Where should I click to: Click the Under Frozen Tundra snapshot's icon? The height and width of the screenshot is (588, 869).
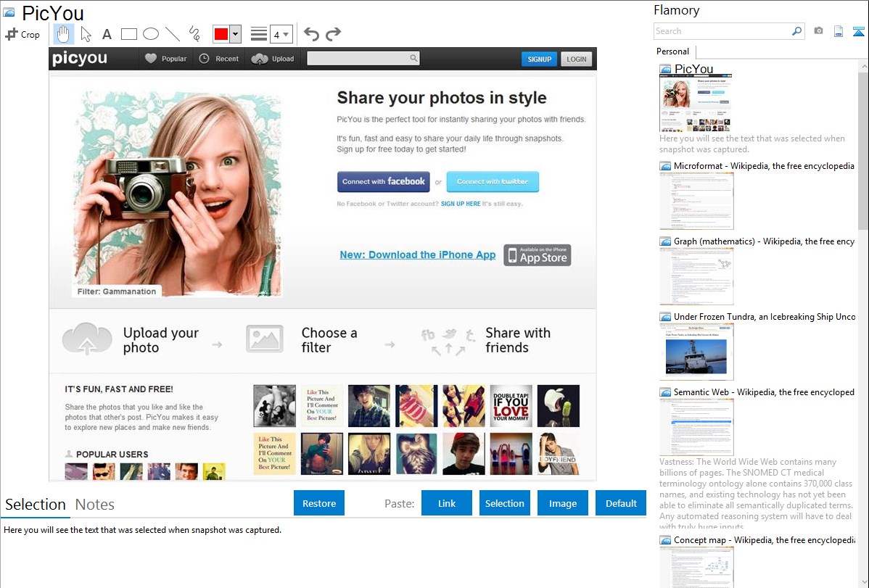pyautogui.click(x=665, y=317)
